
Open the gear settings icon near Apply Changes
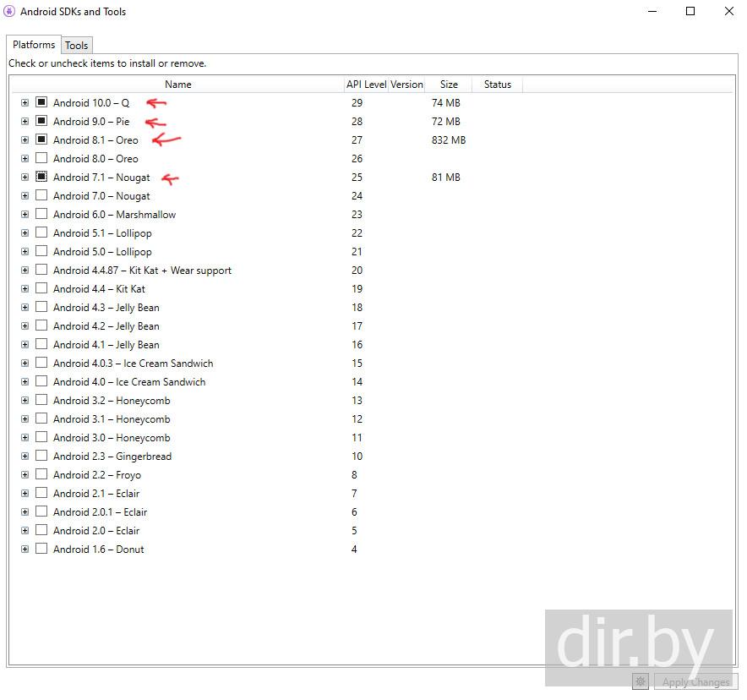pos(641,682)
